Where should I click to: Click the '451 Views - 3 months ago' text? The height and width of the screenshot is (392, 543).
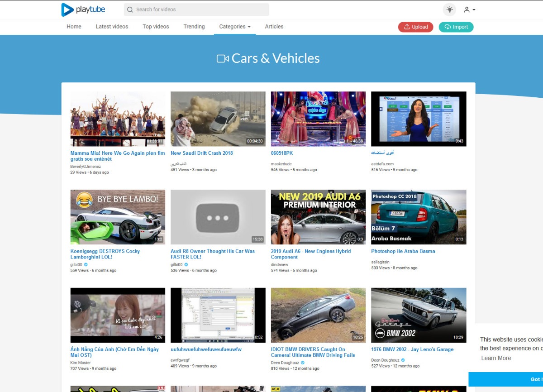pyautogui.click(x=194, y=170)
